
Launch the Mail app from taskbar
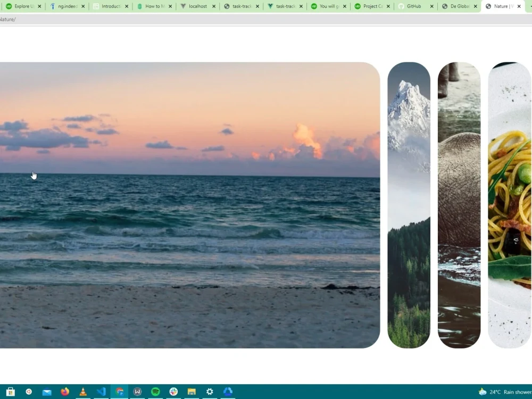47,392
